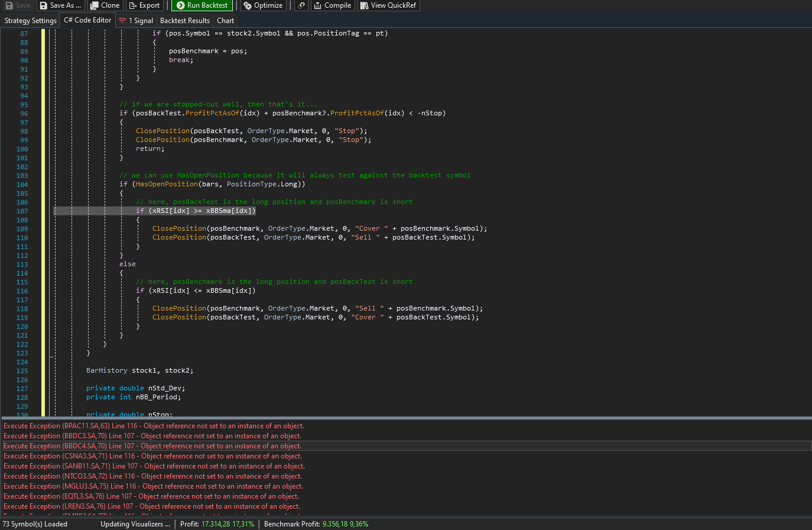Image resolution: width=812 pixels, height=530 pixels.
Task: Select the LREN3.SA Line 107 exception entry
Action: 151,506
